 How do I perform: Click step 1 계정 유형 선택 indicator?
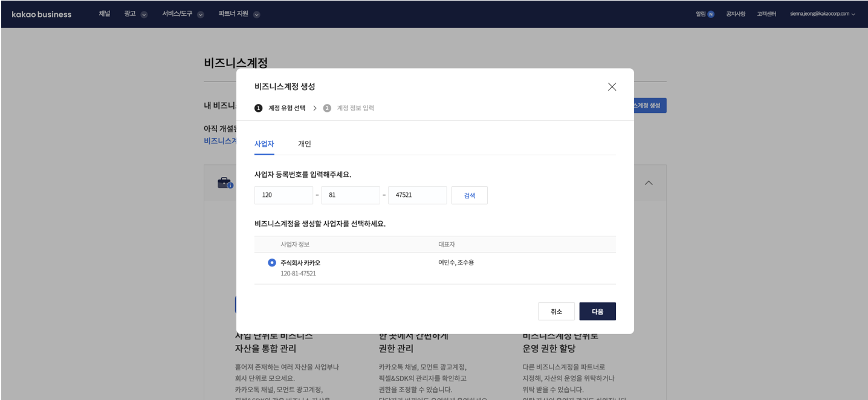tap(280, 108)
